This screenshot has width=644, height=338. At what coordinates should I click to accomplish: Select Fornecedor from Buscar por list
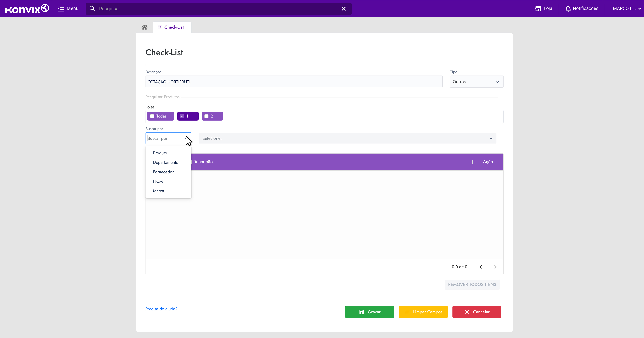(x=163, y=172)
